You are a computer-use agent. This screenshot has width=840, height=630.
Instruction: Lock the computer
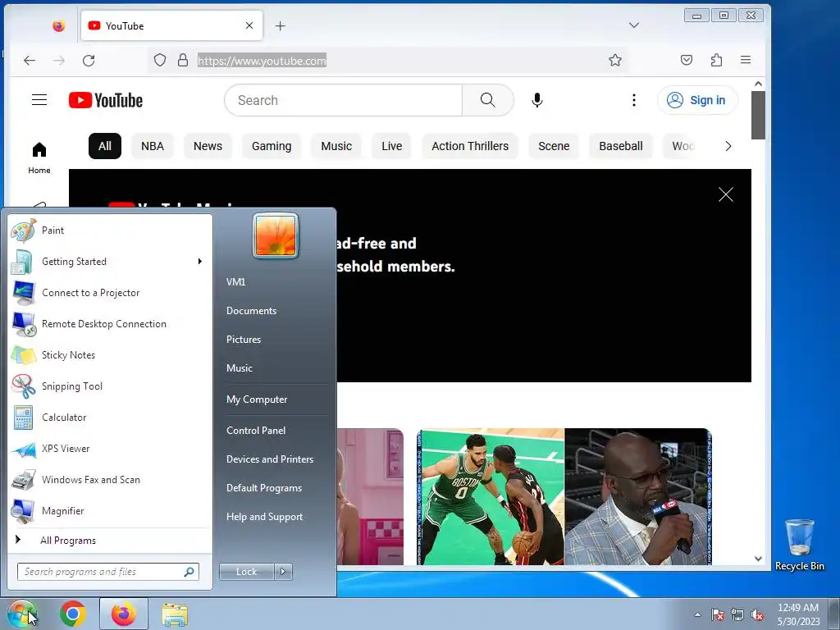(247, 572)
